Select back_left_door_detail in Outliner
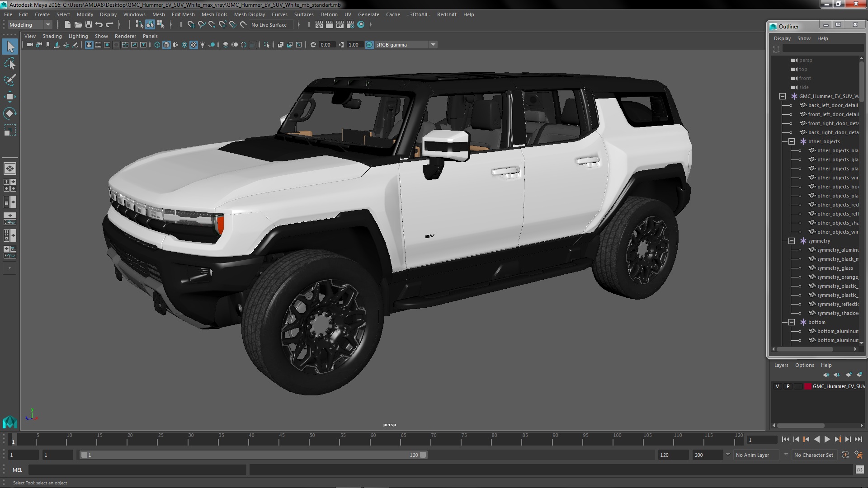Viewport: 868px width, 488px height. [832, 105]
